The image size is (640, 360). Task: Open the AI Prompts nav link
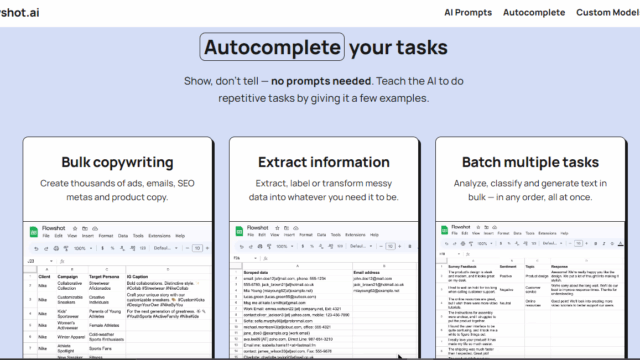pyautogui.click(x=468, y=13)
